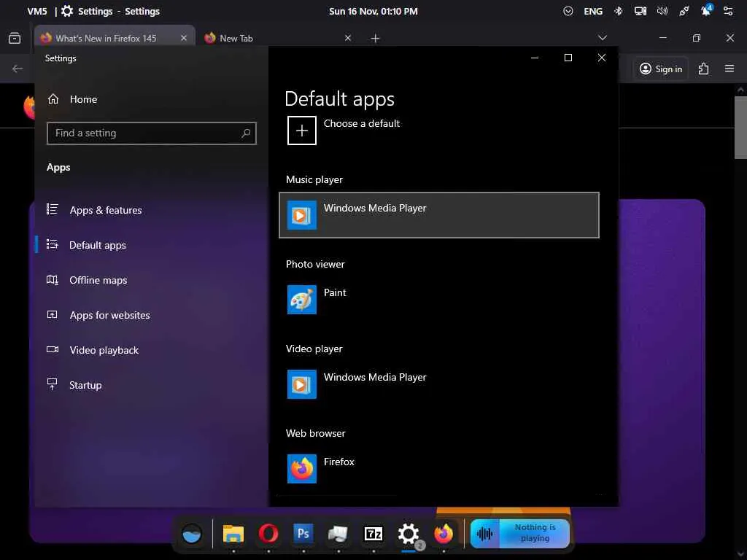Close the New Tab tab in Firefox
This screenshot has height=560, width=747.
348,38
